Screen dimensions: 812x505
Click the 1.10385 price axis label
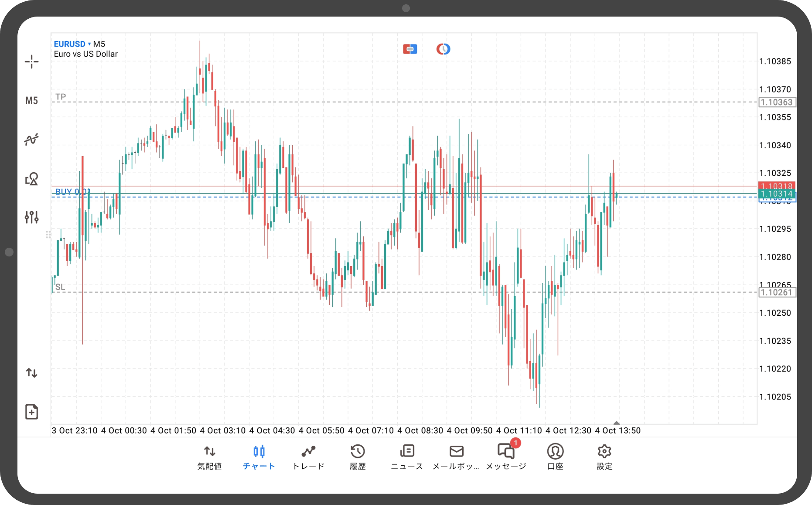click(x=775, y=61)
